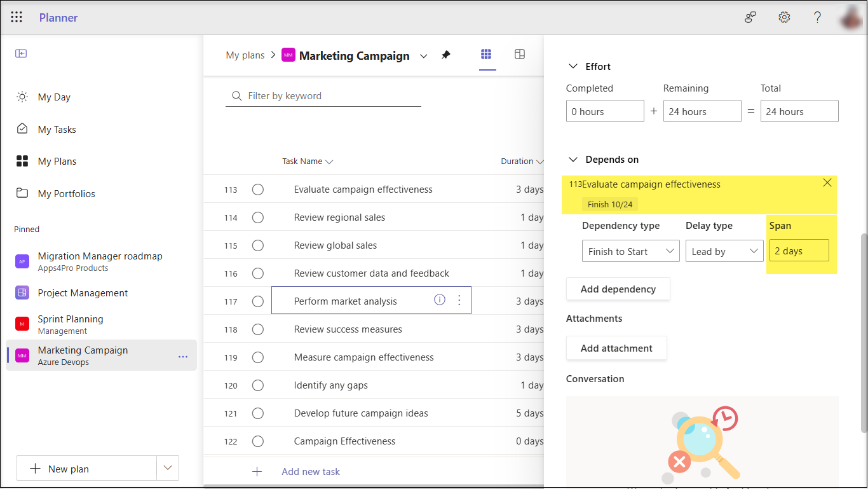Click Add new task link

(310, 471)
